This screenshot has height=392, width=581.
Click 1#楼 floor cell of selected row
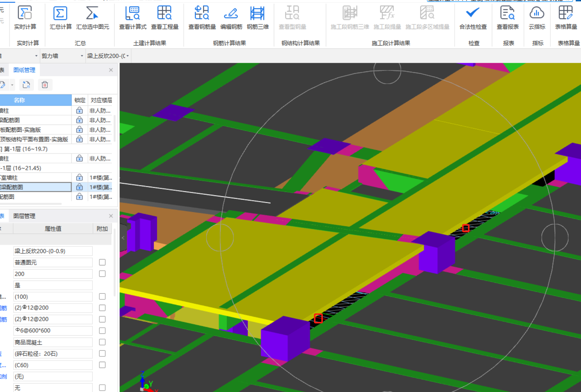coord(101,187)
